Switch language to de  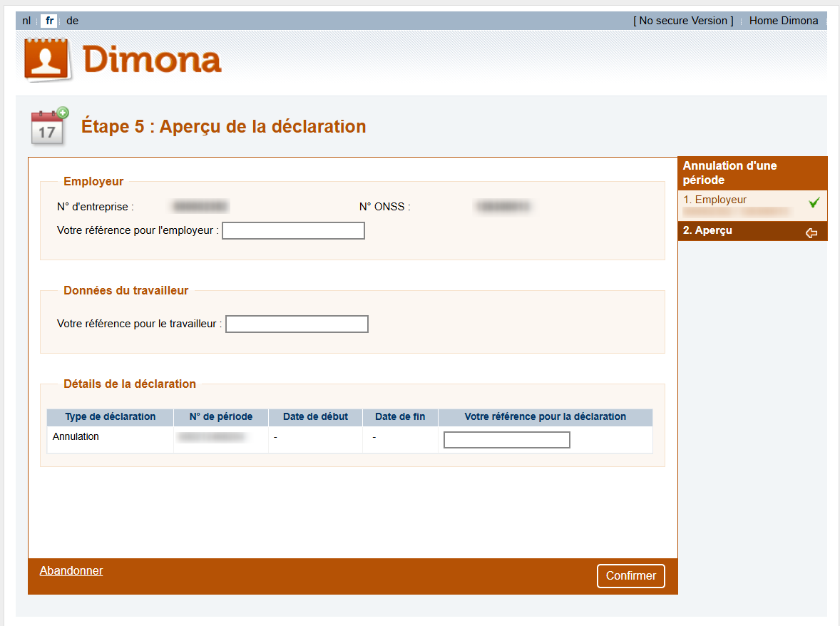[72, 21]
